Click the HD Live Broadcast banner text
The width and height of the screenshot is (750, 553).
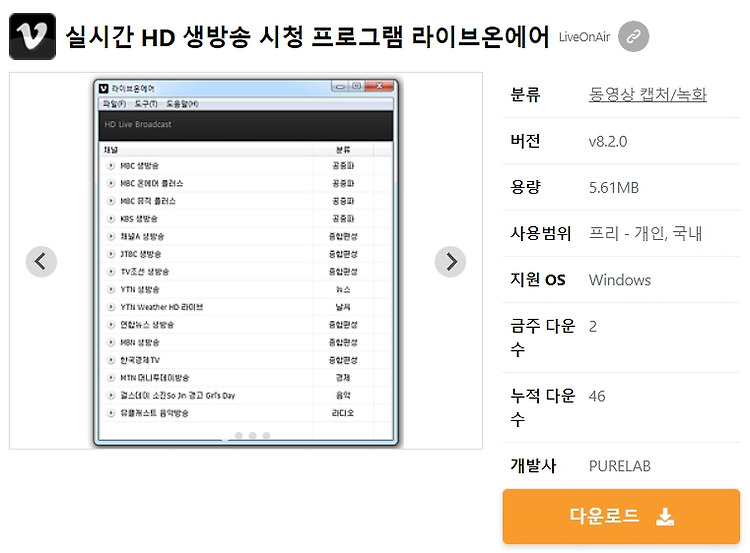pos(138,124)
